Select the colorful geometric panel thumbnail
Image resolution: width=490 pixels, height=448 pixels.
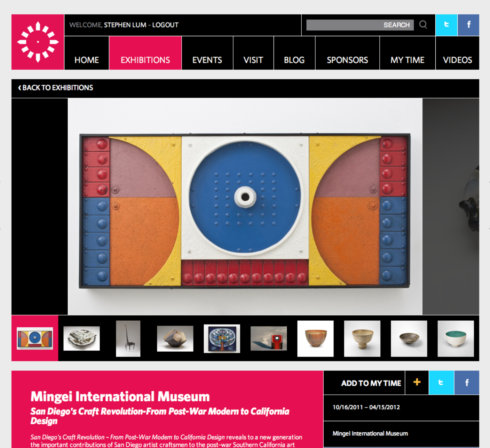point(35,338)
